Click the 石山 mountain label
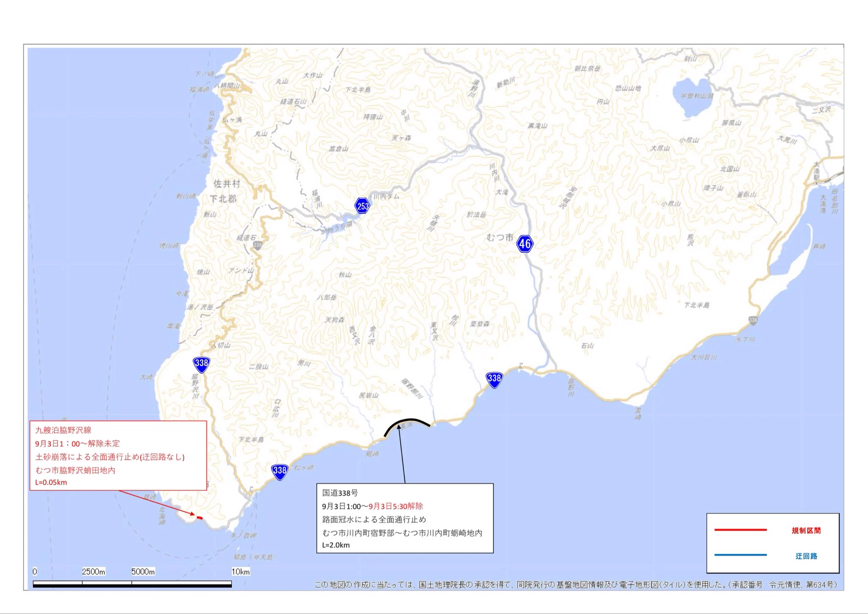Viewport: 868px width, 614px height. (x=587, y=346)
